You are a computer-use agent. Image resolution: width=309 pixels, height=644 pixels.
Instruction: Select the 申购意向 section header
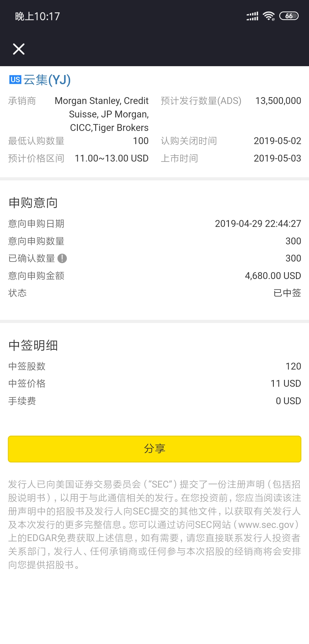33,203
